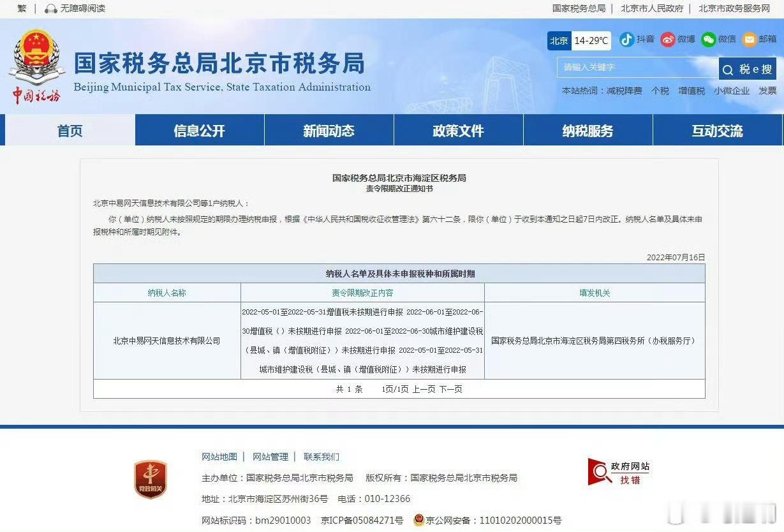Image resolution: width=784 pixels, height=532 pixels.
Task: Click the 党政机关 red badge icon
Action: coord(150,478)
